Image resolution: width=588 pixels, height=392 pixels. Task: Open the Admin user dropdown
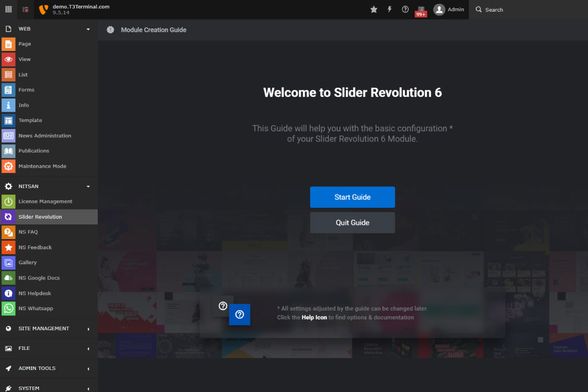point(449,9)
